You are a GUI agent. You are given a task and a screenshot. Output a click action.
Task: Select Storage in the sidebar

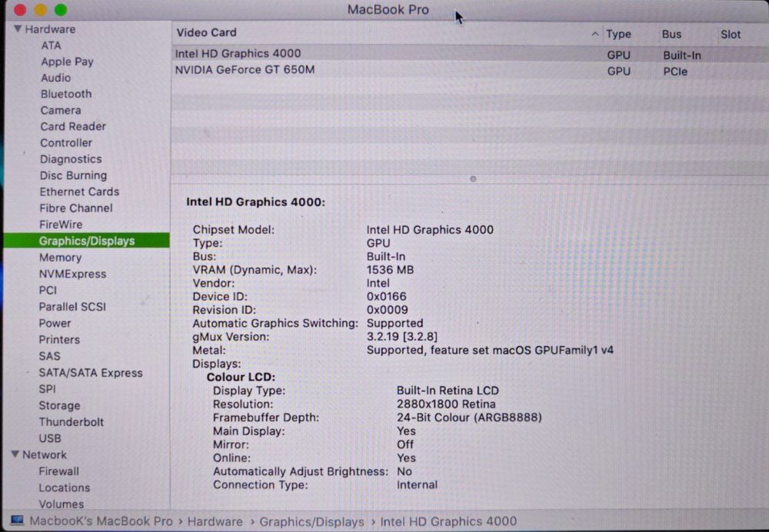pyautogui.click(x=59, y=405)
